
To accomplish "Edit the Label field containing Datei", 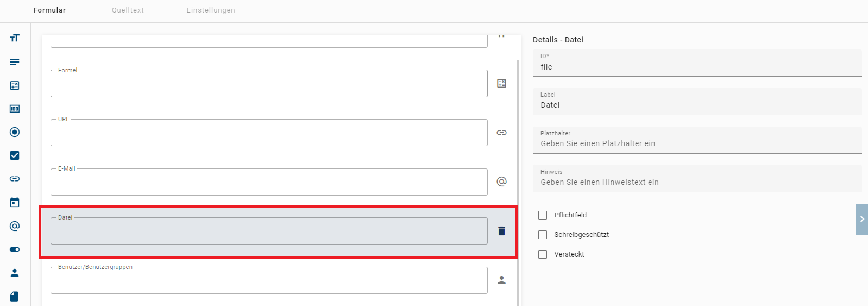I will pyautogui.click(x=697, y=105).
